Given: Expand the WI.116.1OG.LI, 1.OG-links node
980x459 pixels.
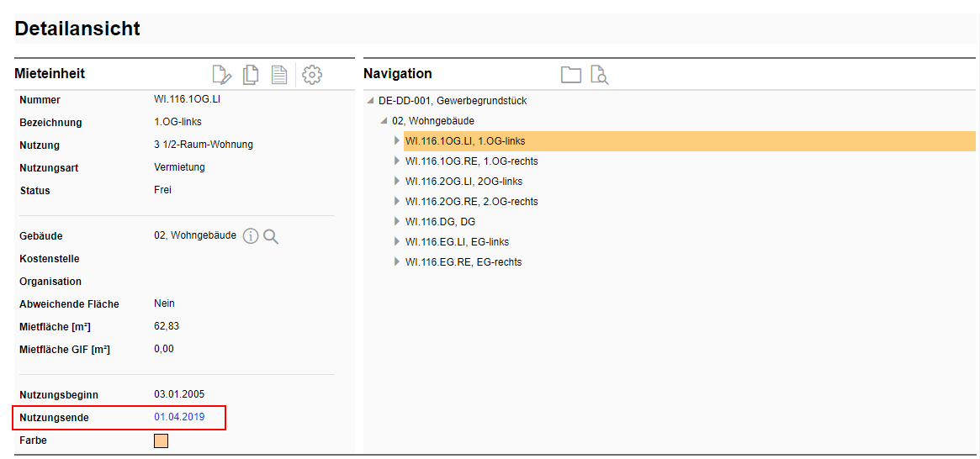Looking at the screenshot, I should 397,141.
